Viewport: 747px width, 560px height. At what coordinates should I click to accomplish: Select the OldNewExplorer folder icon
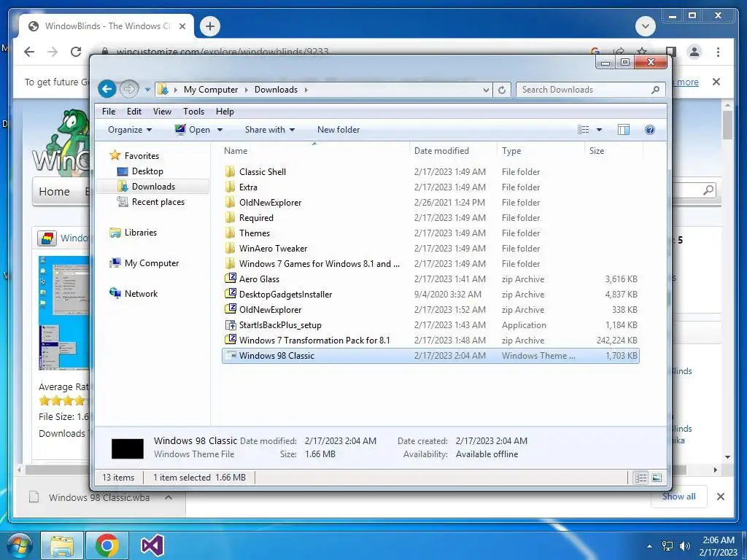coord(230,202)
